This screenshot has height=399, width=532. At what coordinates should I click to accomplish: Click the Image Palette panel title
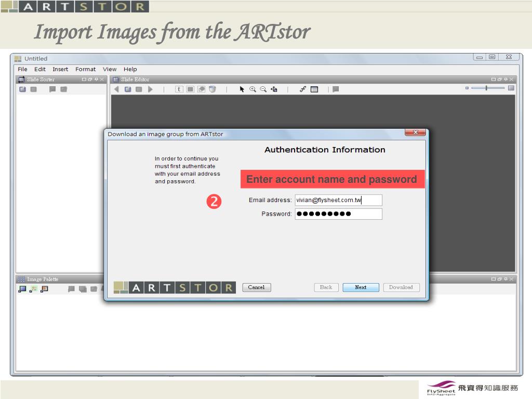[x=43, y=279]
